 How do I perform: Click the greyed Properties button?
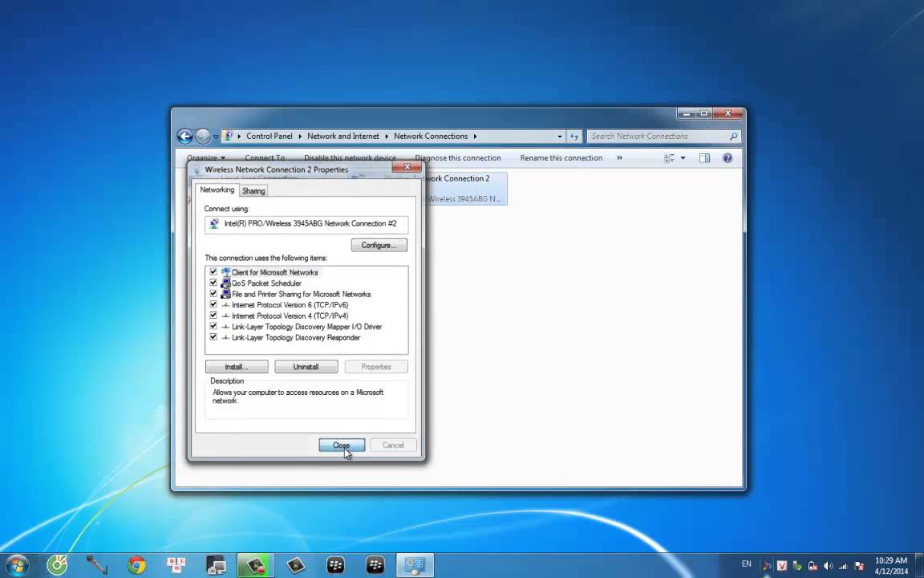[x=376, y=367]
